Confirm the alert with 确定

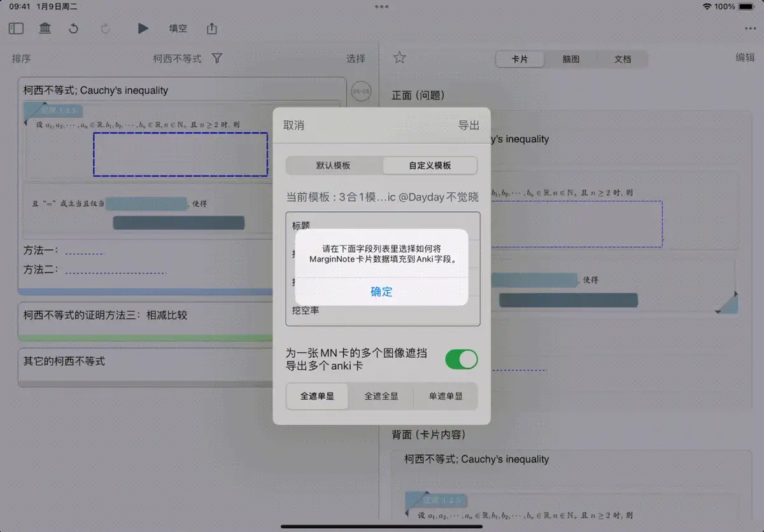click(x=381, y=292)
